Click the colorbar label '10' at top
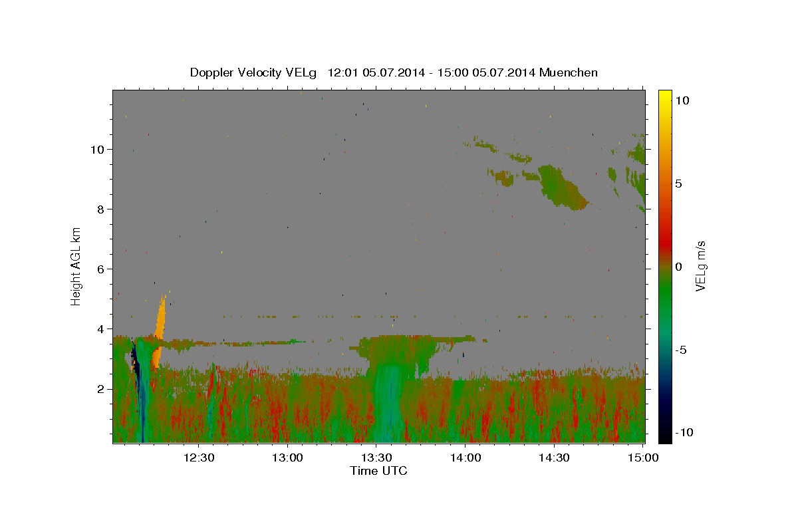Viewport: 798px width, 532px height. (682, 100)
